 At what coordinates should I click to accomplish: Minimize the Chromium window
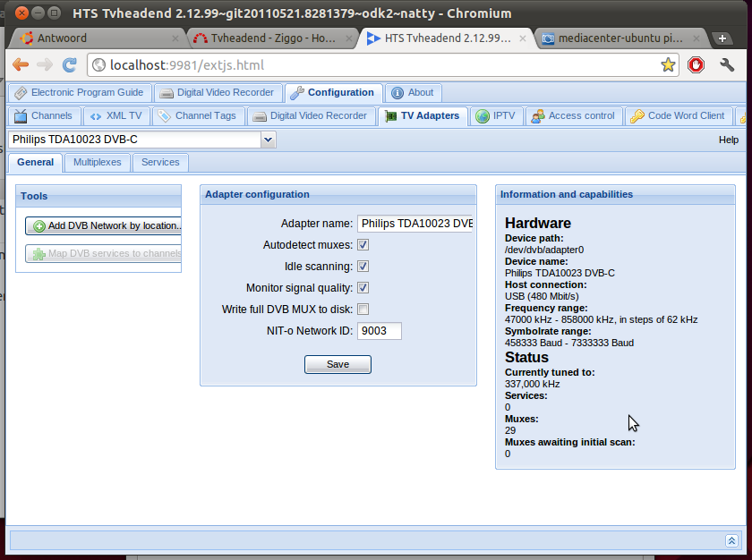click(38, 13)
